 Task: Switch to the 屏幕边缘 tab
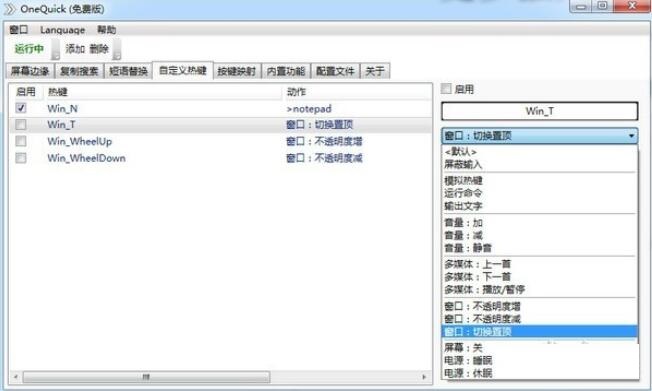(30, 71)
